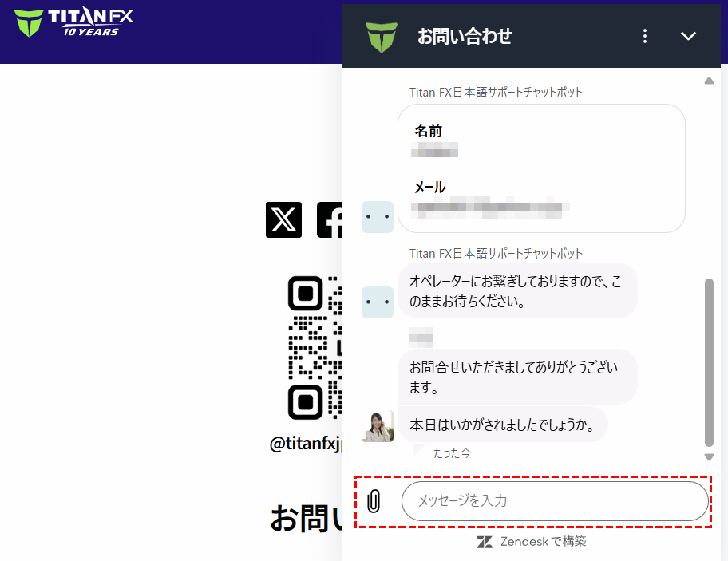Click the メール label in info card
The image size is (728, 561).
point(429,187)
